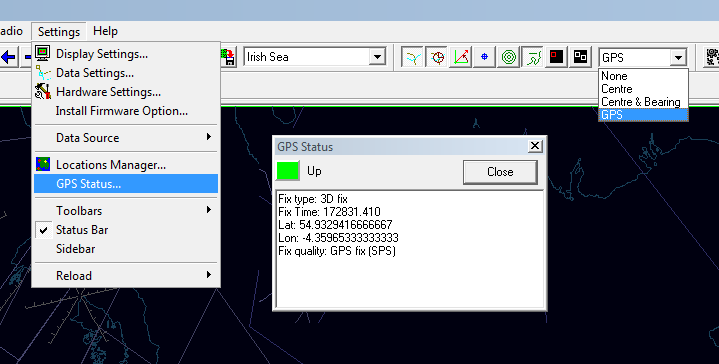This screenshot has width=719, height=364.
Task: Expand the Reload submenu
Action: coord(126,276)
